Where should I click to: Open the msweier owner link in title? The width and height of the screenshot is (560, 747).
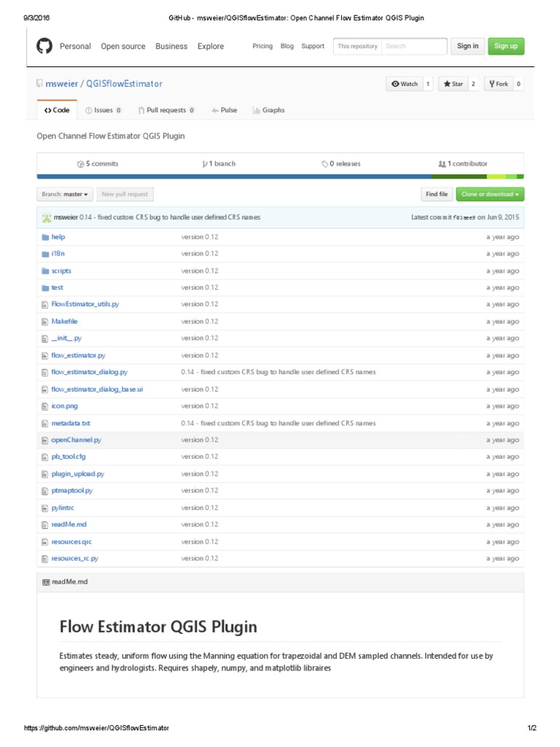[61, 84]
